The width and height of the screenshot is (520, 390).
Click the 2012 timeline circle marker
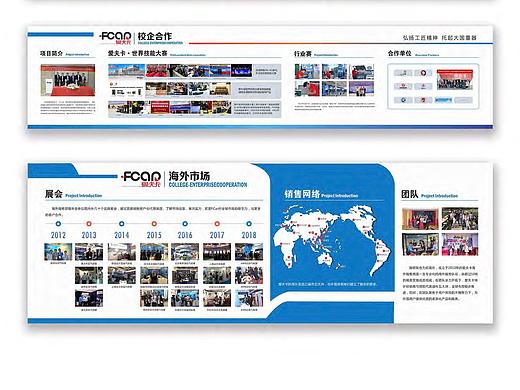(x=58, y=224)
